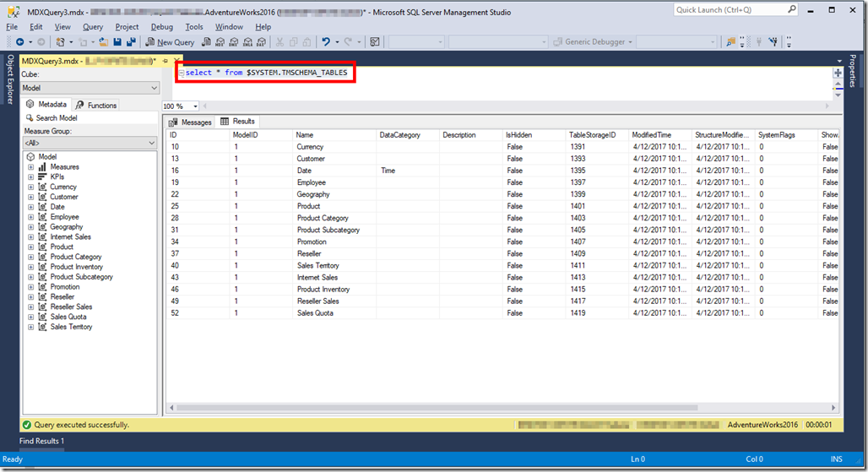Screen dimensions: 868x472
Task: Click the Undo arrow icon
Action: pyautogui.click(x=326, y=42)
